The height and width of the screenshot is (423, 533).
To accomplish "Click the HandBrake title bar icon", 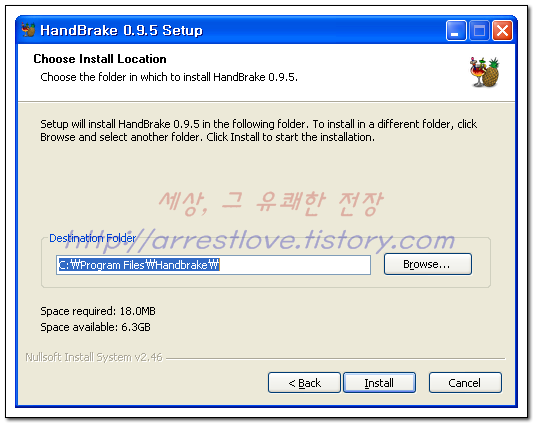I will [x=29, y=30].
